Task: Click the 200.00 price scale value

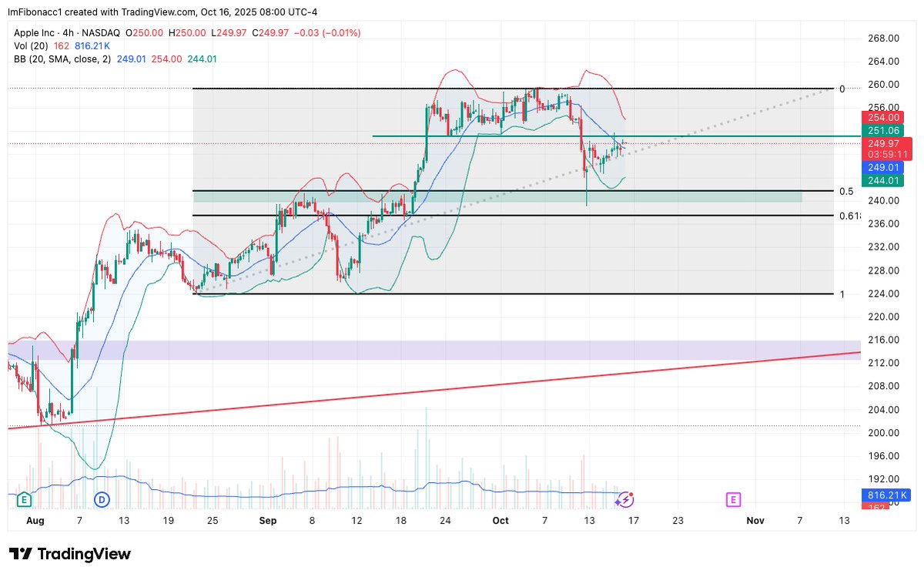Action: (884, 433)
